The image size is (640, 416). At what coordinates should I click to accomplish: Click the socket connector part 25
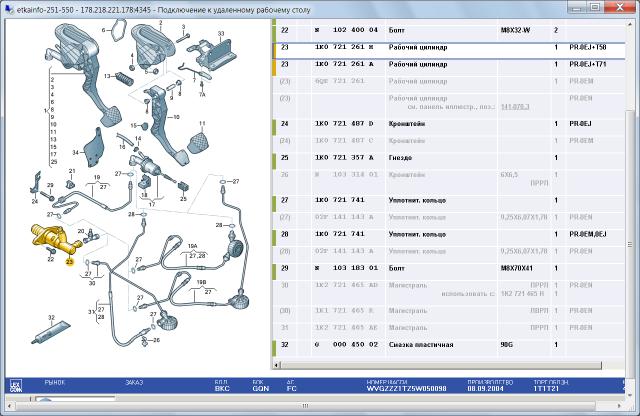183,187
